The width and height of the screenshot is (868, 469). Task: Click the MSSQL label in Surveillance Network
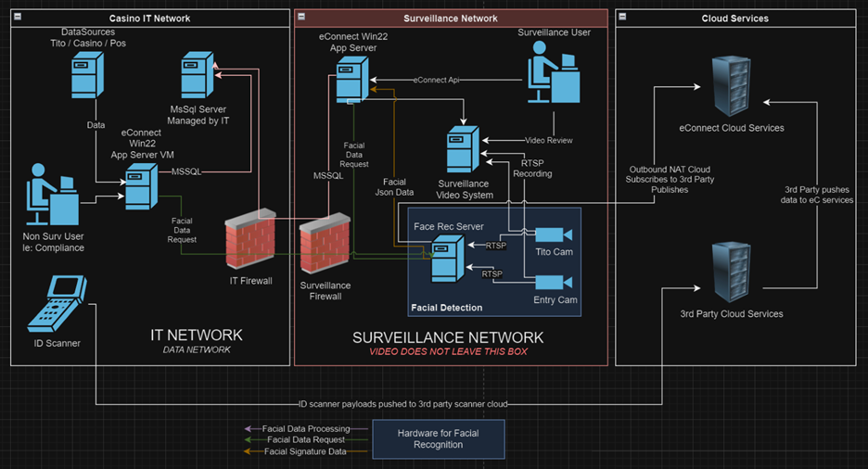coord(328,176)
